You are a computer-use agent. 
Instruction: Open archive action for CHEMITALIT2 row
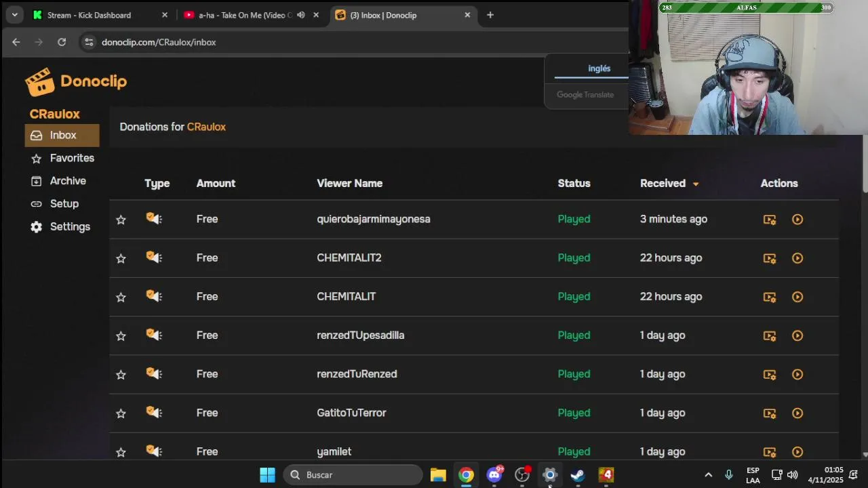pos(770,258)
